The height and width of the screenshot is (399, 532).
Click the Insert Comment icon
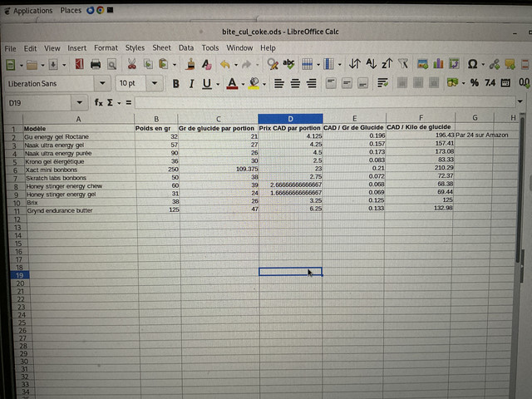click(x=510, y=64)
